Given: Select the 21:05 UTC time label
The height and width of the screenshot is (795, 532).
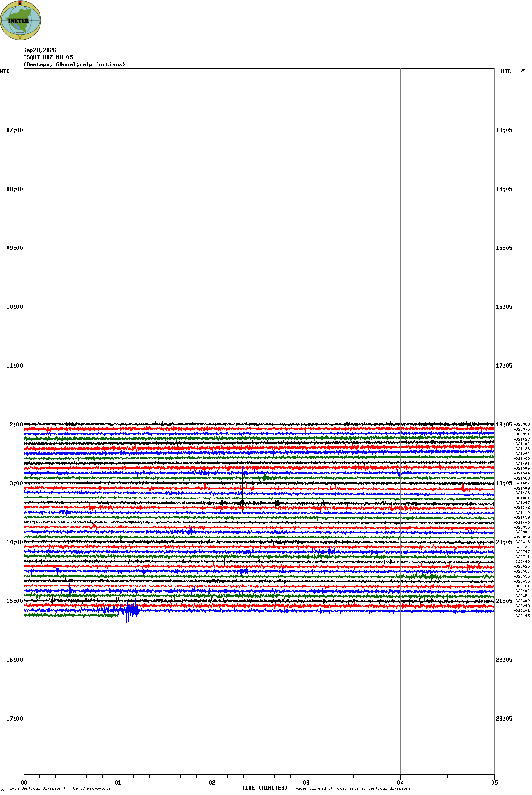Looking at the screenshot, I should (504, 601).
